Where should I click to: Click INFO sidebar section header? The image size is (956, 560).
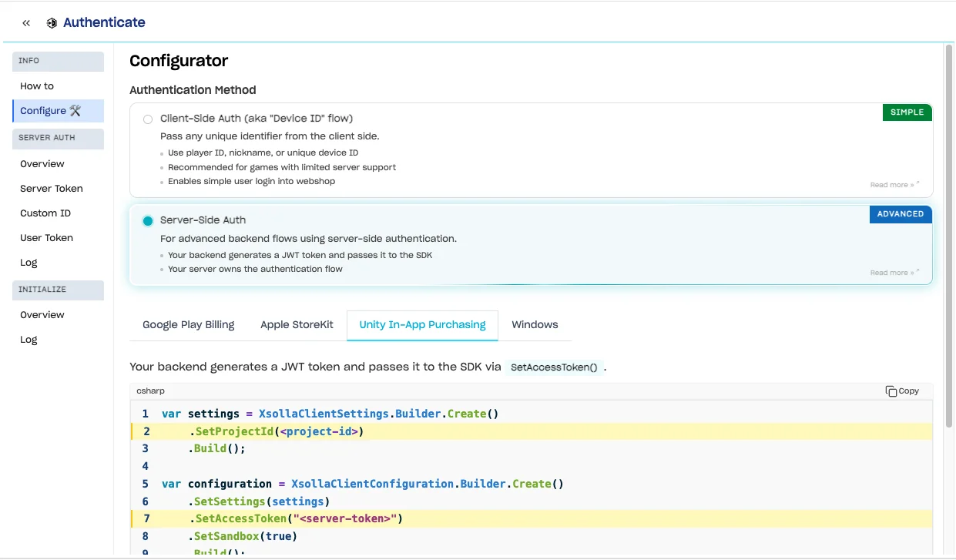(x=59, y=61)
